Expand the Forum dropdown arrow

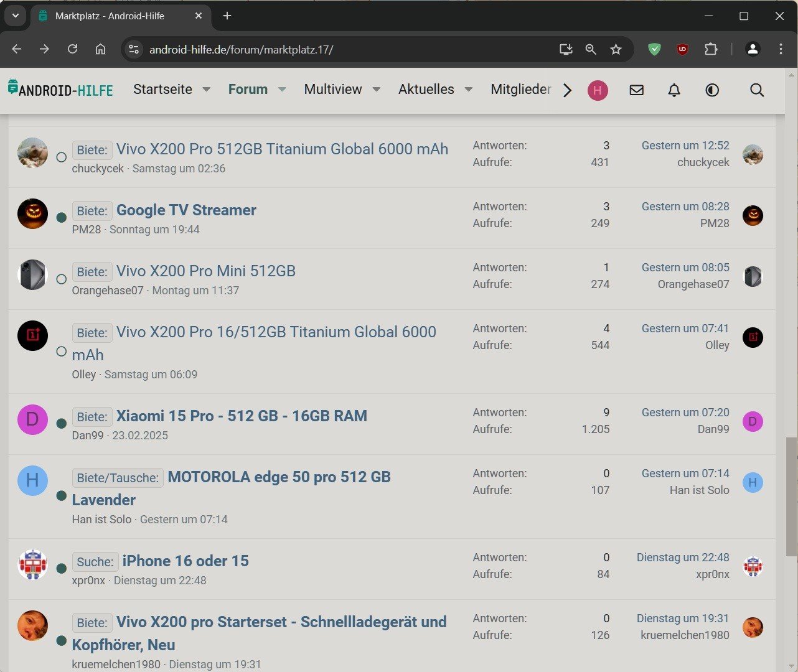tap(282, 90)
